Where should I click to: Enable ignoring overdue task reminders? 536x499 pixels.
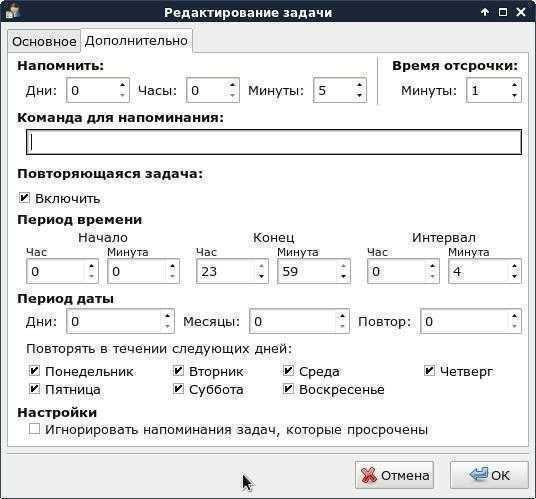point(34,429)
